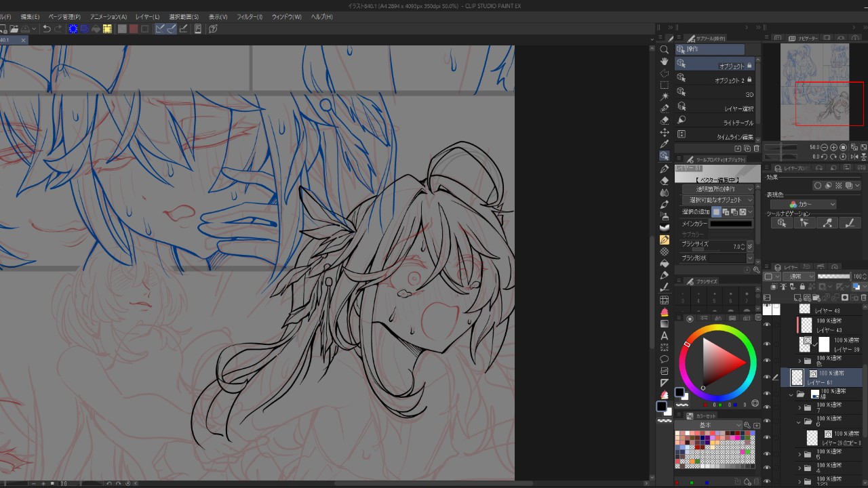Hide the レイヤー 61 layer
This screenshot has height=488, width=868.
coord(767,377)
